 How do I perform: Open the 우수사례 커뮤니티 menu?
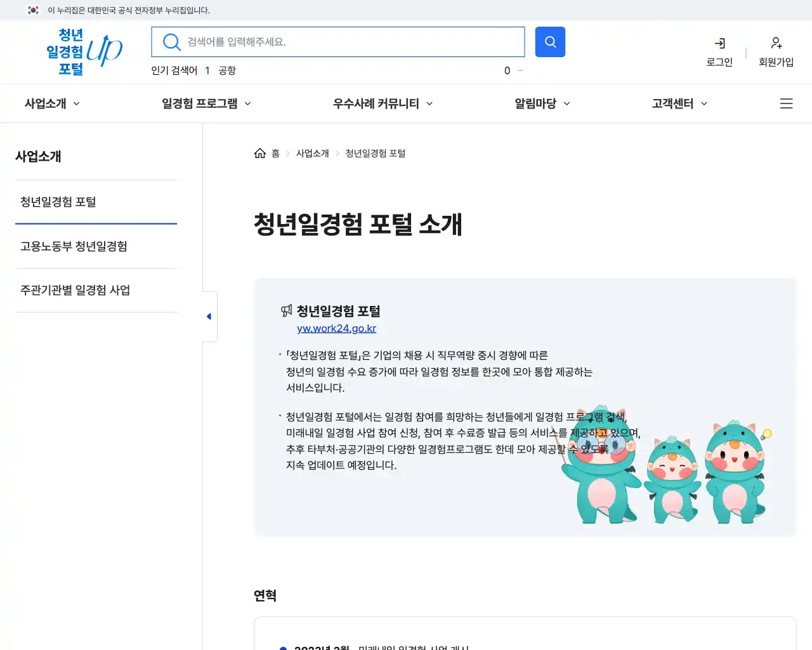[x=381, y=103]
